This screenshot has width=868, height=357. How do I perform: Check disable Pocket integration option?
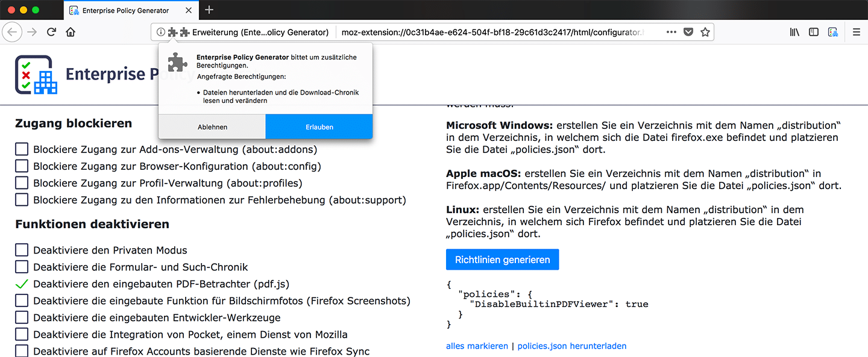click(x=22, y=334)
